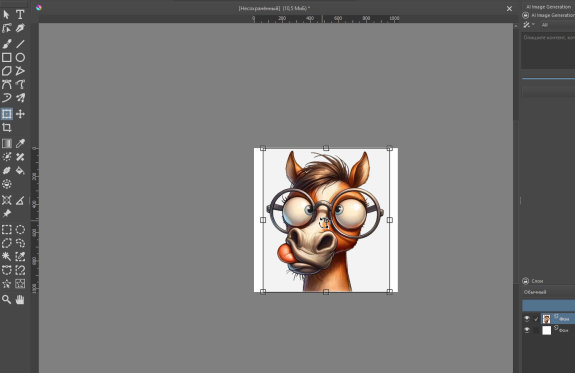Select the Smart Patch tool
The width and height of the screenshot is (575, 373).
pos(20,157)
